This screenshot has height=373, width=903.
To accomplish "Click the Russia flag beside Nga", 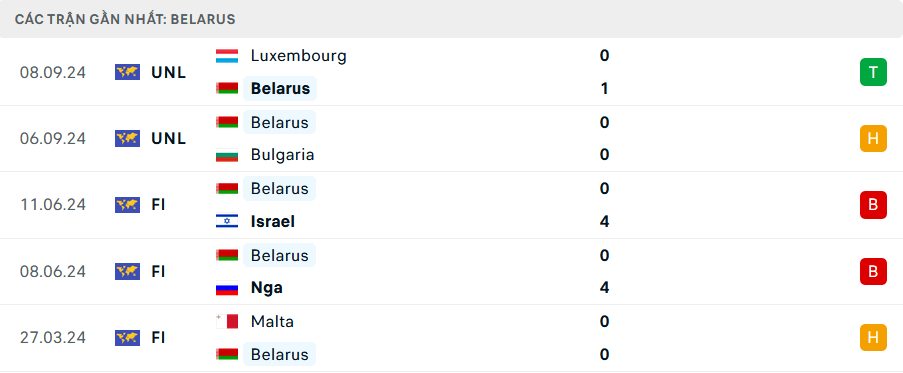I will [227, 288].
